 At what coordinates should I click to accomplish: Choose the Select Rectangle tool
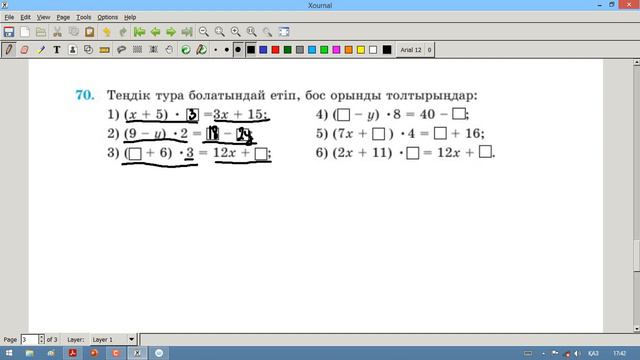(x=138, y=50)
